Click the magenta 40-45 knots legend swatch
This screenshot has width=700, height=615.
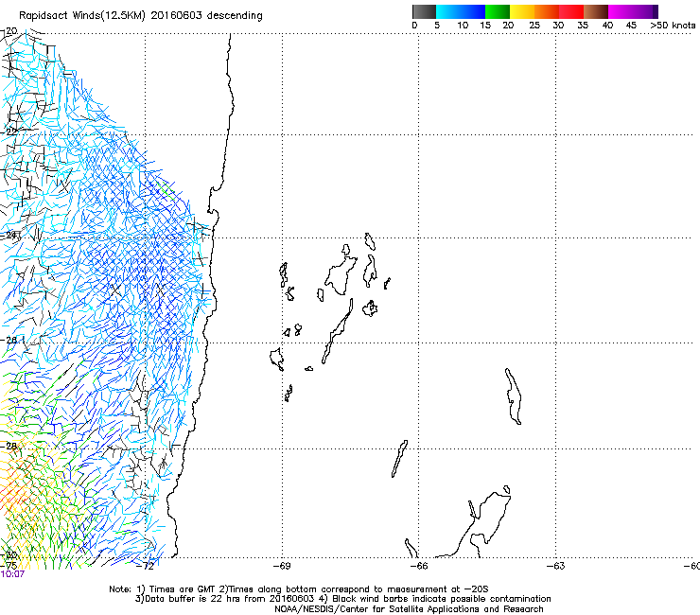(x=621, y=11)
